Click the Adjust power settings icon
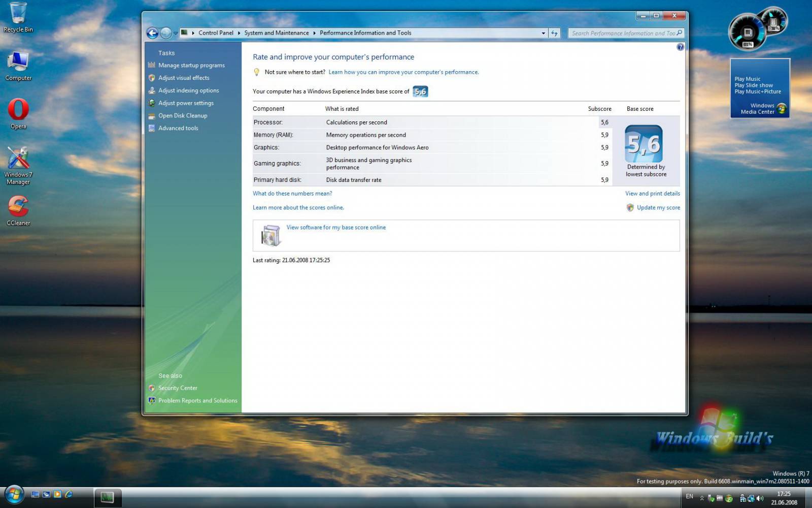This screenshot has height=508, width=812. [x=151, y=103]
